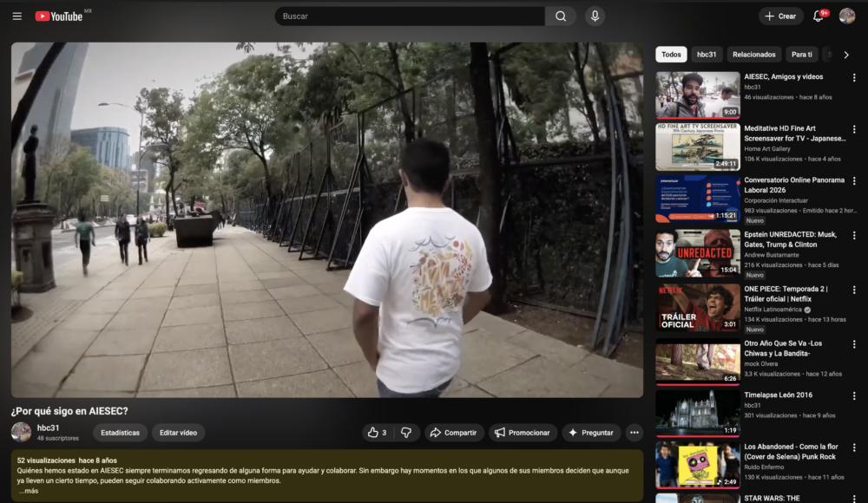
Task: Click the hbc31 channel avatar
Action: coord(21,432)
